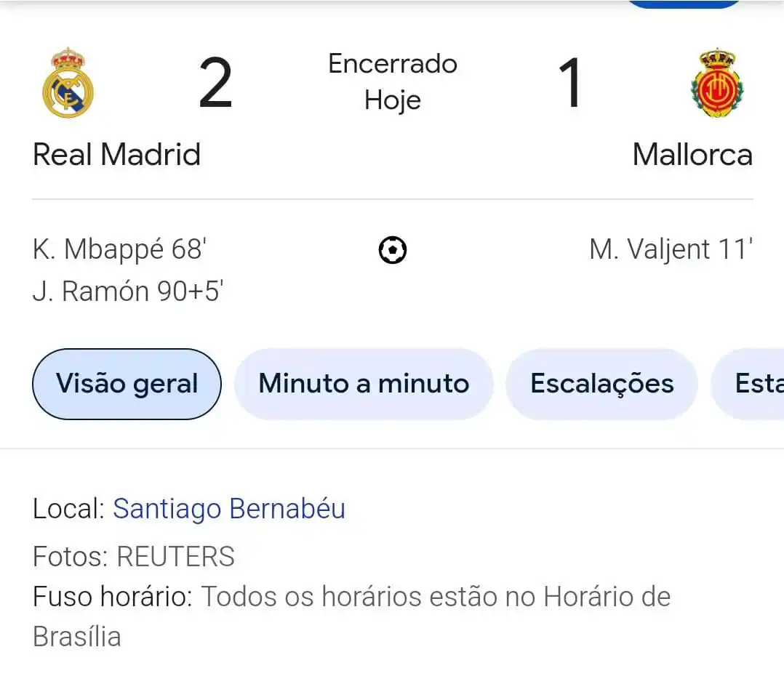
Task: Open the Santiago Bernabéu venue link
Action: (x=229, y=509)
